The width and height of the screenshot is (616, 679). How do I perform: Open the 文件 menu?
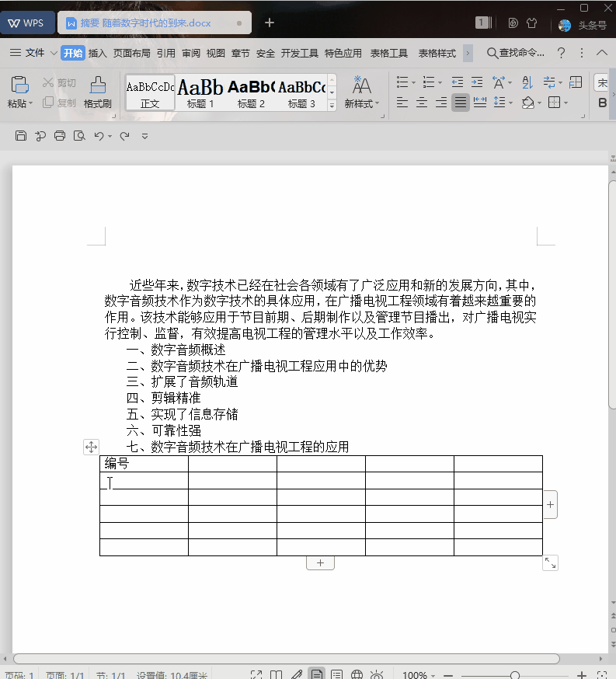[x=35, y=53]
